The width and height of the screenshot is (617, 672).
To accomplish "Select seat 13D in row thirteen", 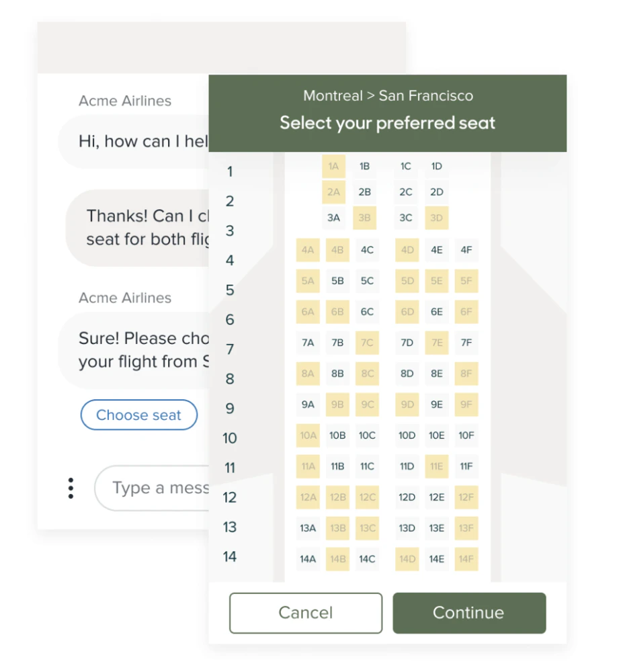I will click(x=407, y=528).
